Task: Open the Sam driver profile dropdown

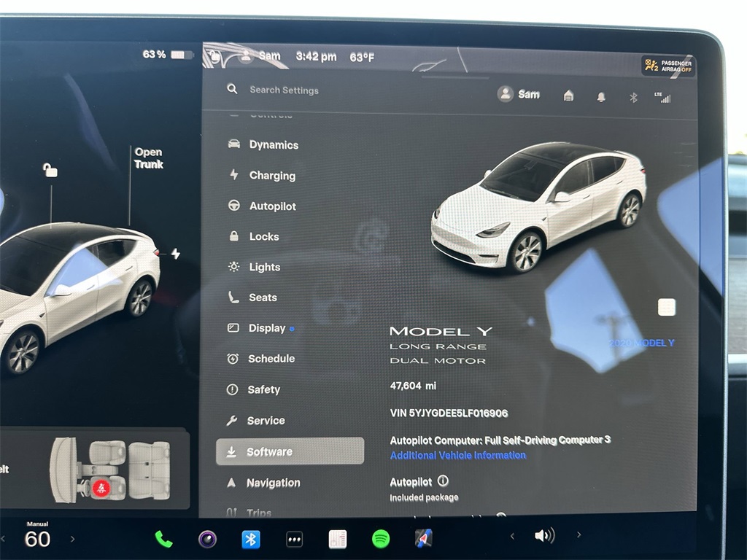Action: click(x=519, y=94)
